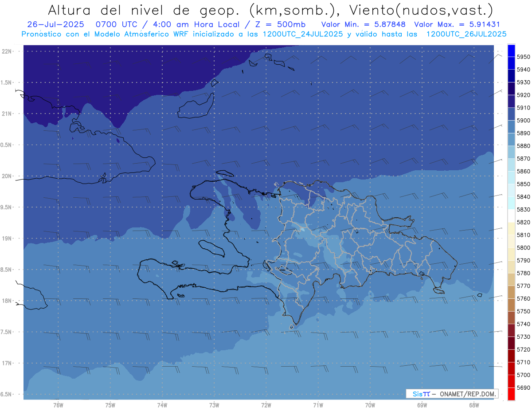Click the '71W' longitude label
Screen dimensions: 532x411
pyautogui.click(x=318, y=405)
